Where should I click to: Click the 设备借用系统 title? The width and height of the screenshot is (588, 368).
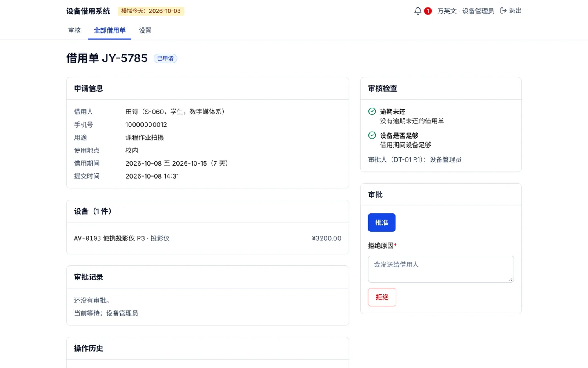[88, 11]
